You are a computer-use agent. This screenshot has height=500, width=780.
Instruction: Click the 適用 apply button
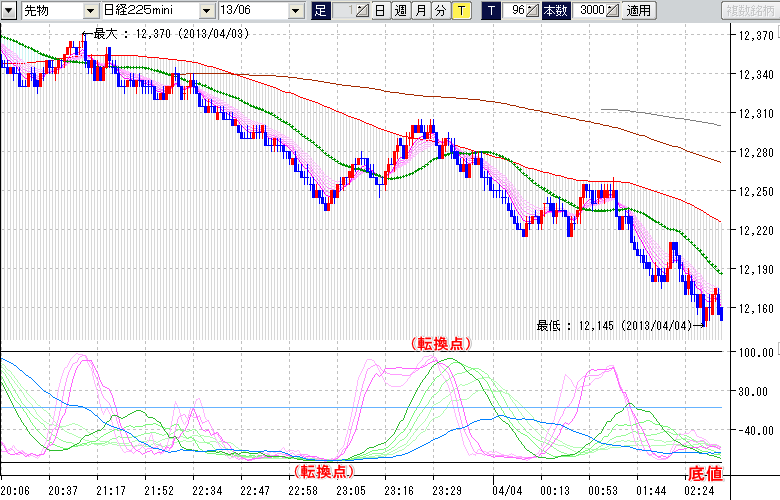pos(639,11)
